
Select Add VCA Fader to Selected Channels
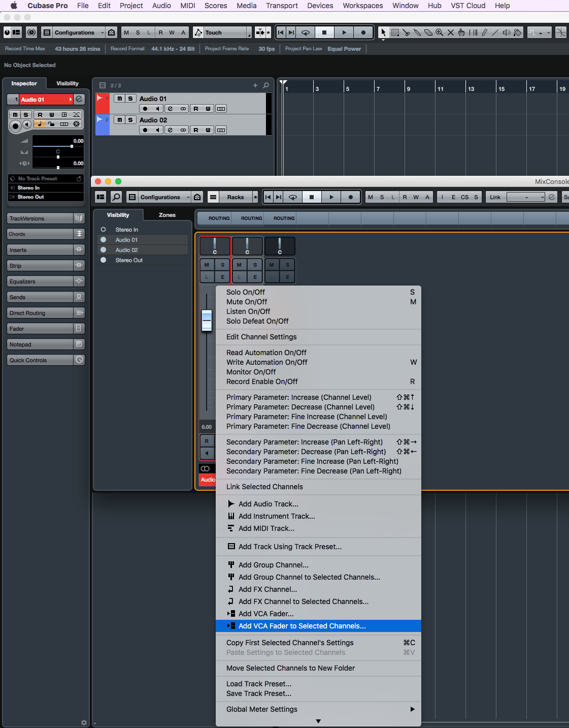[319, 626]
